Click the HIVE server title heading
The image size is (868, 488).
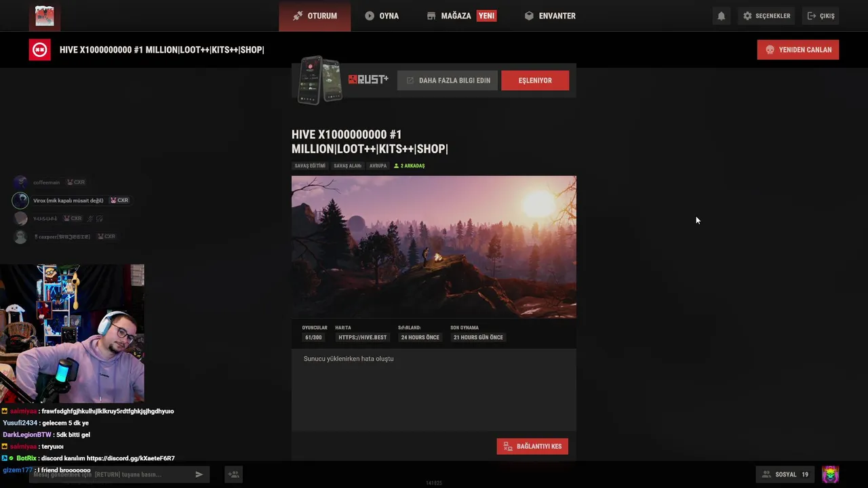coord(370,142)
